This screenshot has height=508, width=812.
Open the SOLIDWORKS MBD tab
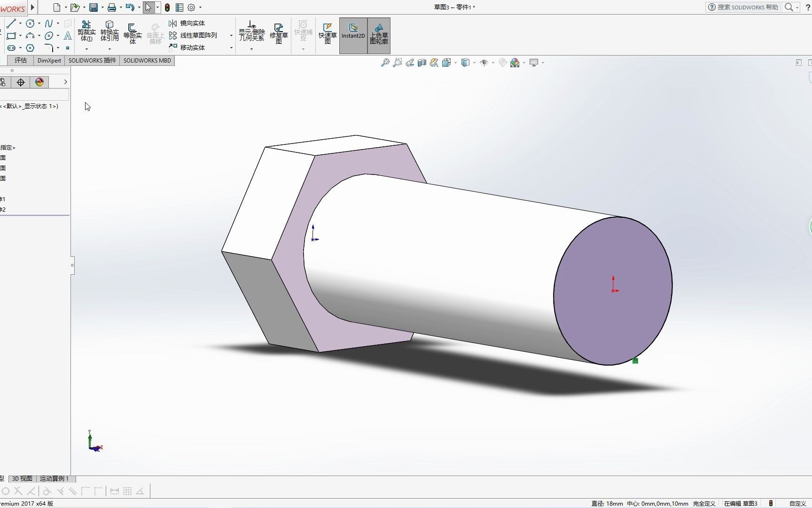click(x=147, y=60)
